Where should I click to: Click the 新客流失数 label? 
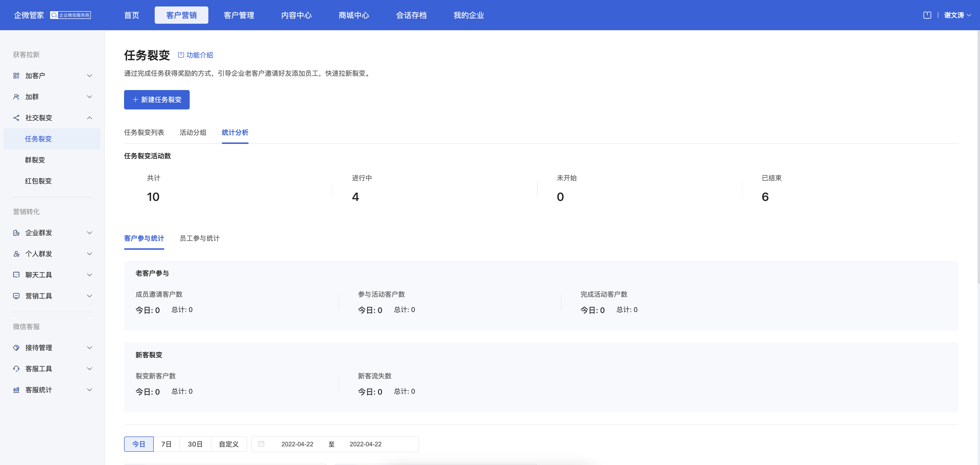374,376
